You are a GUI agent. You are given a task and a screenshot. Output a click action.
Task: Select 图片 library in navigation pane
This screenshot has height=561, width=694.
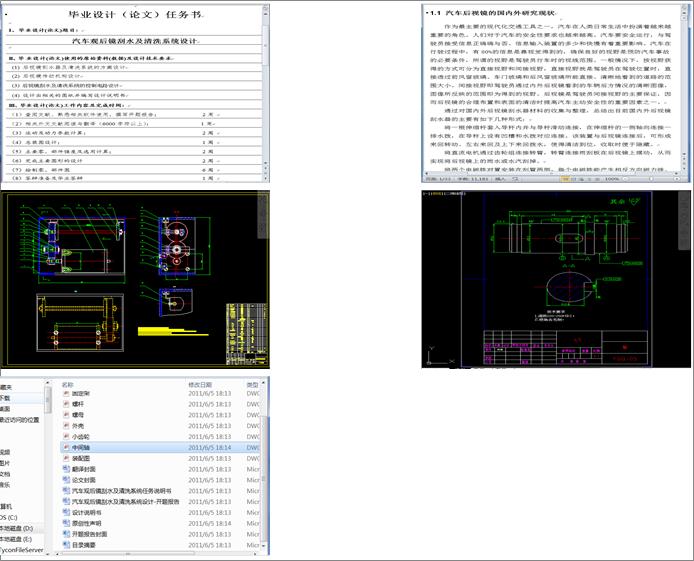pyautogui.click(x=5, y=463)
